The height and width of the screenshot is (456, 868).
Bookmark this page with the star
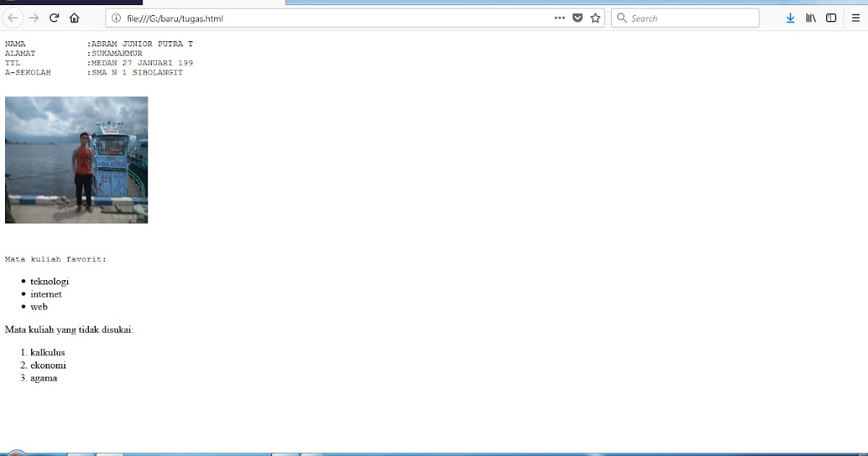[x=595, y=17]
